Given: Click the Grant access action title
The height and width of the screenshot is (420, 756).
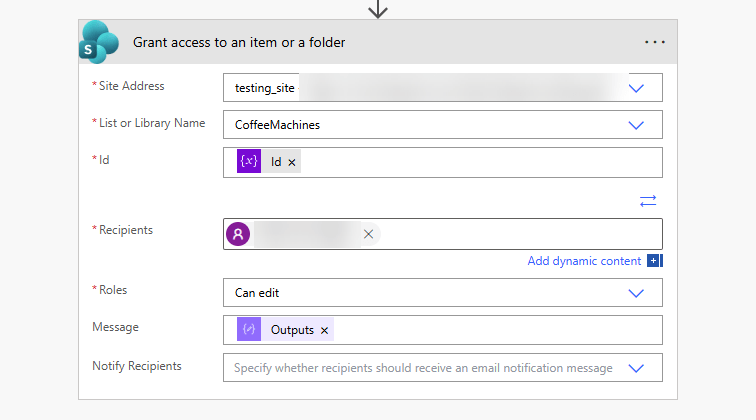Looking at the screenshot, I should click(239, 43).
